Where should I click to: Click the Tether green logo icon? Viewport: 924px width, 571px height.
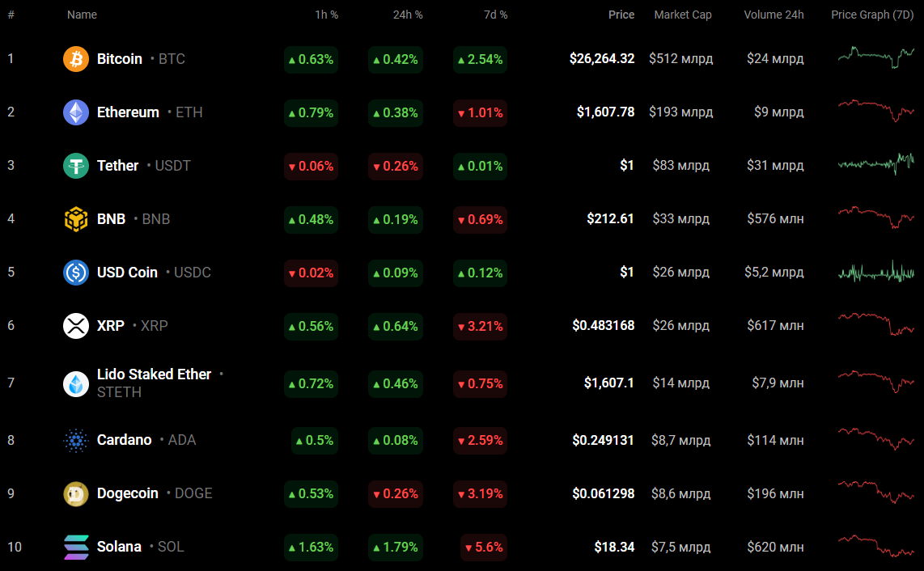pyautogui.click(x=76, y=166)
